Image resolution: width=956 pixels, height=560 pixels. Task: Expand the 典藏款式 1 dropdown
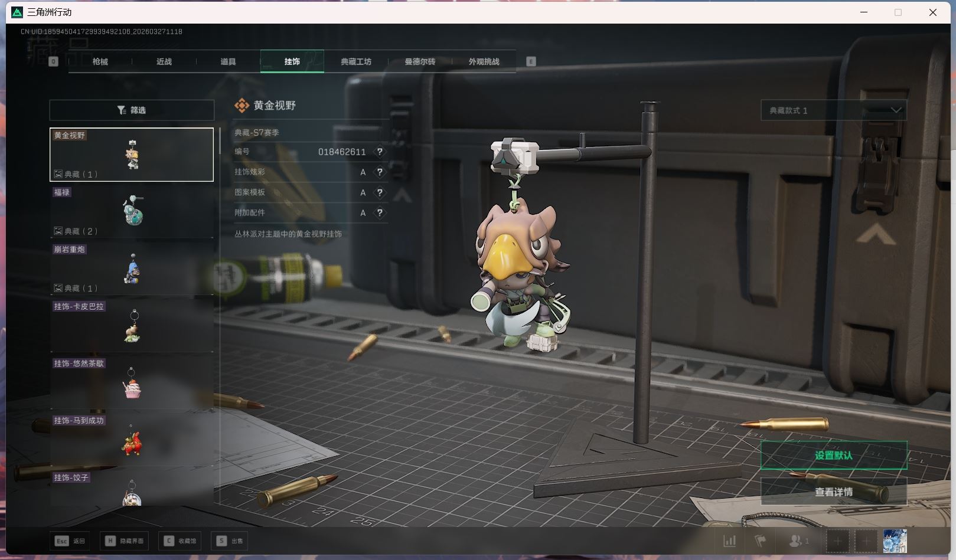coord(833,110)
